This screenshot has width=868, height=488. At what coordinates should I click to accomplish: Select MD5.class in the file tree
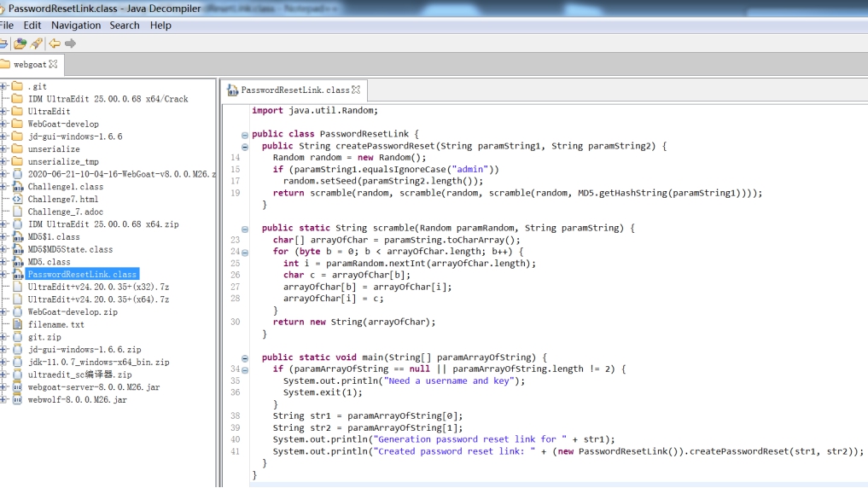(50, 262)
